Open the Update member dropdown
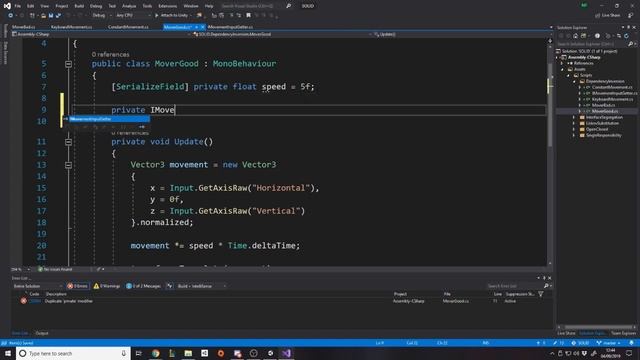 coord(460,34)
